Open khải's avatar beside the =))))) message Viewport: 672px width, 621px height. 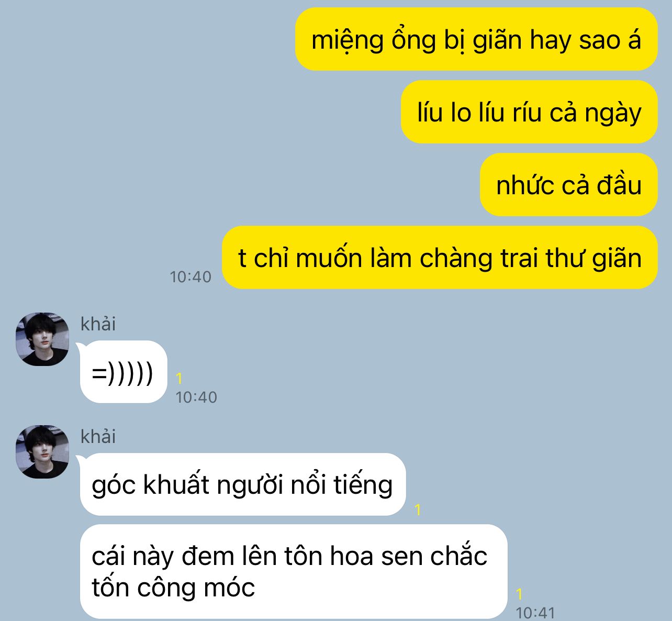pos(42,339)
